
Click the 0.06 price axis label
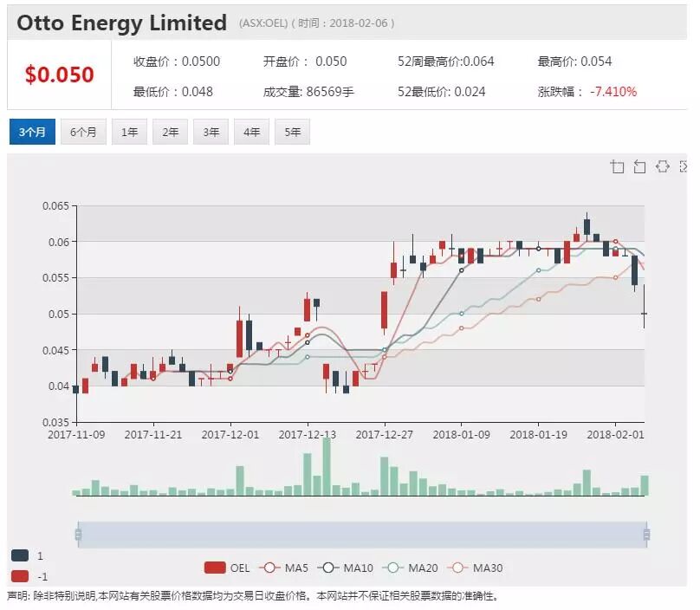[x=59, y=242]
